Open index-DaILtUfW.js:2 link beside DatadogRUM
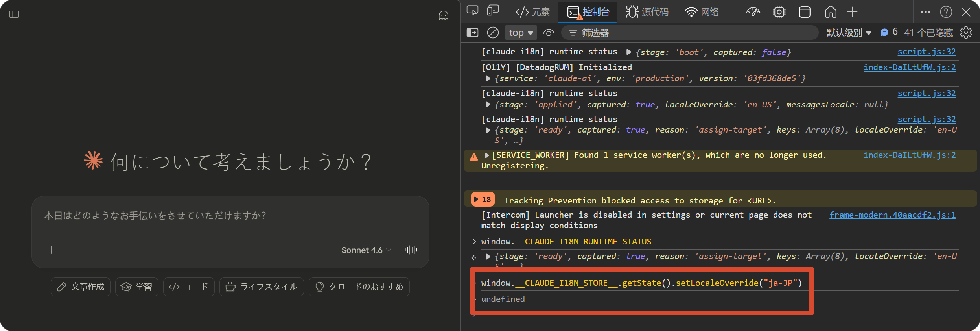 coord(910,67)
